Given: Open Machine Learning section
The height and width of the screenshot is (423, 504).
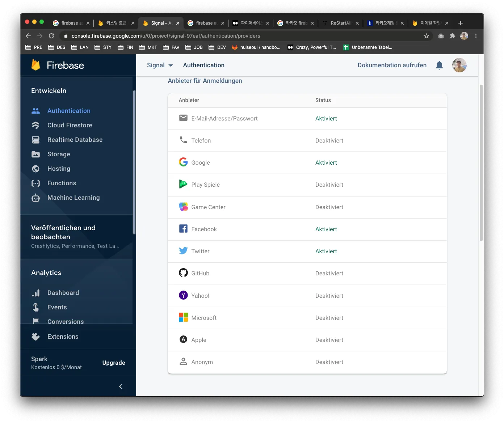Looking at the screenshot, I should coord(73,198).
